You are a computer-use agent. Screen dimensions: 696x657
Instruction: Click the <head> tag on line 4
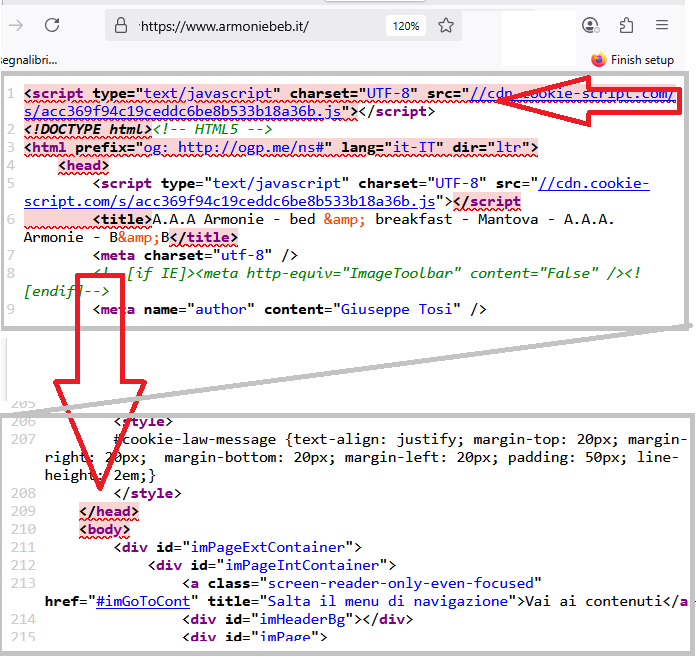point(83,166)
